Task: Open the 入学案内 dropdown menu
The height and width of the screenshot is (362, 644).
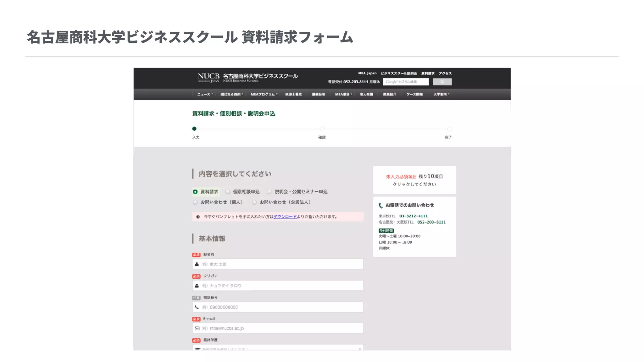Action: (x=441, y=94)
